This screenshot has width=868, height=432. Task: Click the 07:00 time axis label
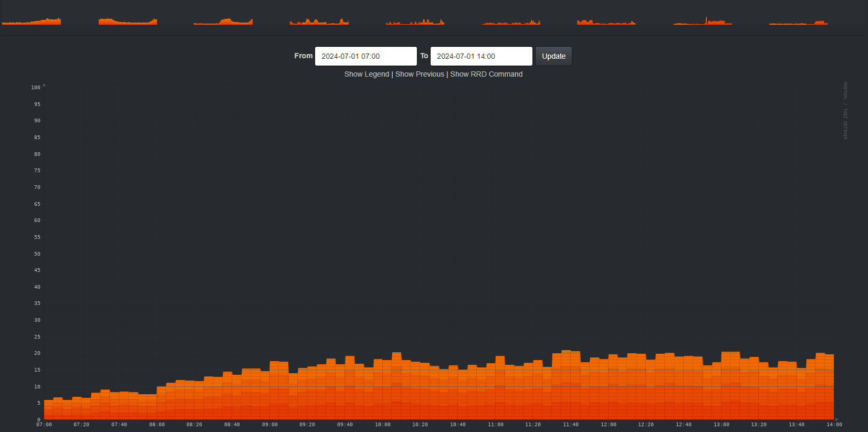tap(44, 425)
